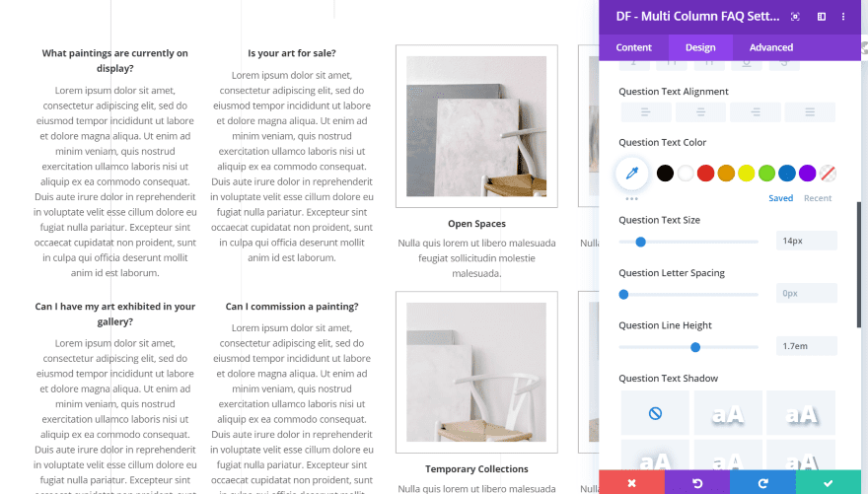Click the Question Text Size value field

click(x=807, y=241)
